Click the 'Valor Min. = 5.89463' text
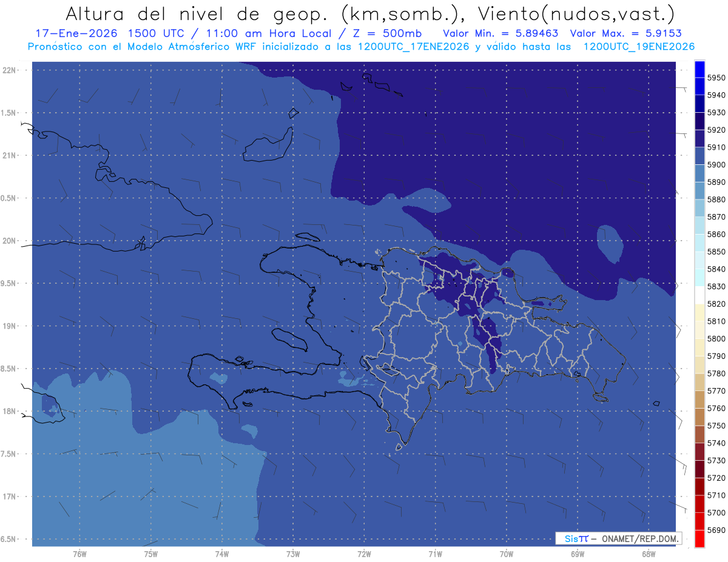 pyautogui.click(x=502, y=33)
